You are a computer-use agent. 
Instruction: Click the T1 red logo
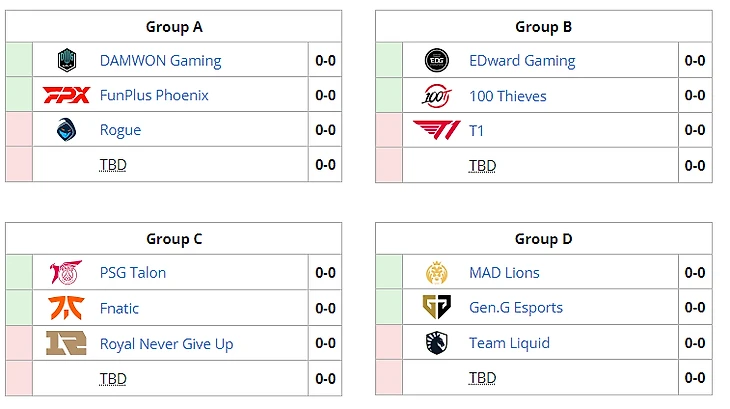[437, 130]
